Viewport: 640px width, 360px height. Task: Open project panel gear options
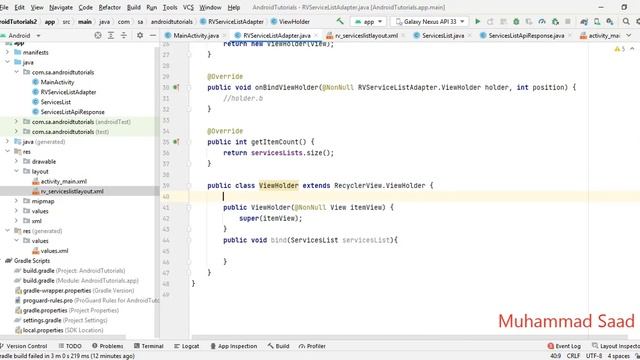(x=140, y=36)
